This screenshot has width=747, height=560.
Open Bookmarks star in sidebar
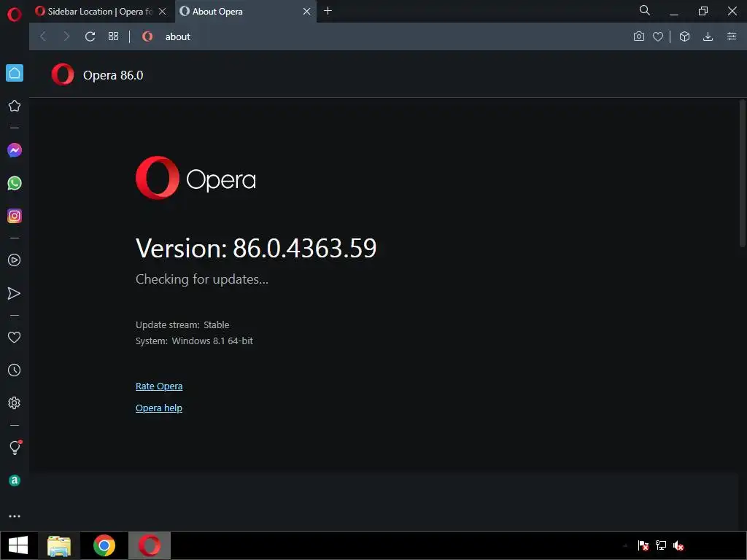(15, 106)
